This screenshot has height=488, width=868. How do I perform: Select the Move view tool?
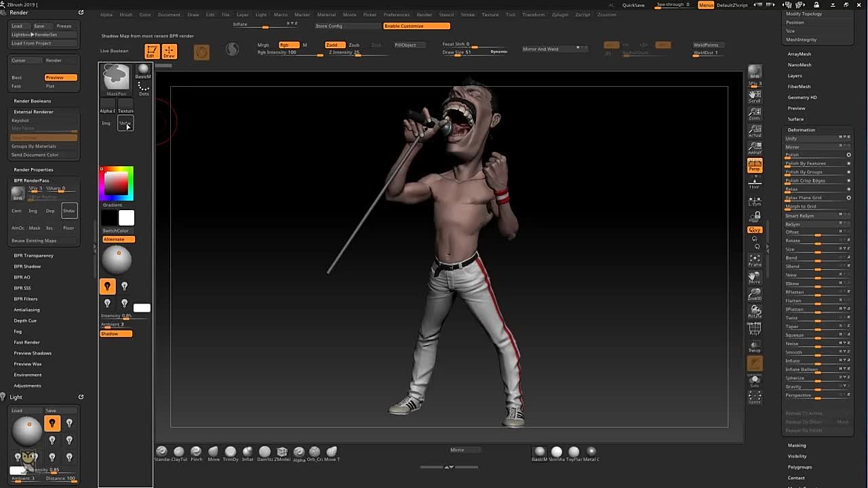[755, 278]
